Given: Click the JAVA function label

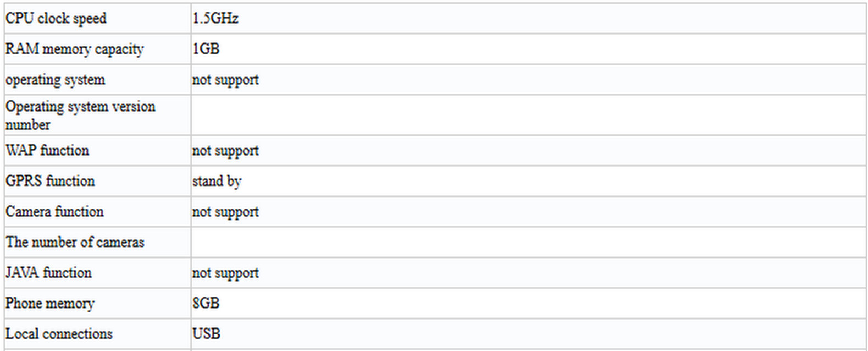Looking at the screenshot, I should click(x=48, y=273).
